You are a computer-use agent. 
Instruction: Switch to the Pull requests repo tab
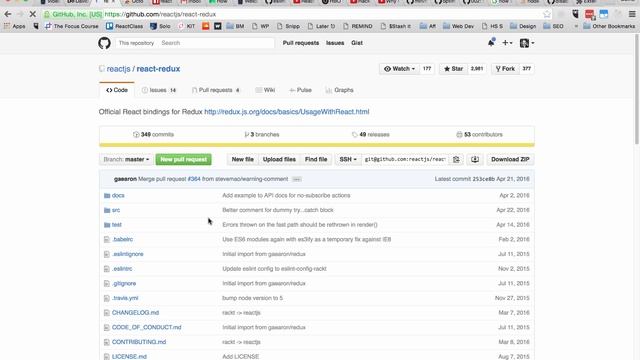216,90
